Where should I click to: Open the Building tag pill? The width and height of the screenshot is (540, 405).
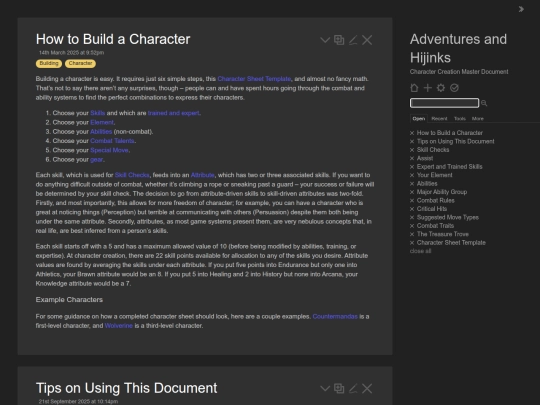coord(49,63)
